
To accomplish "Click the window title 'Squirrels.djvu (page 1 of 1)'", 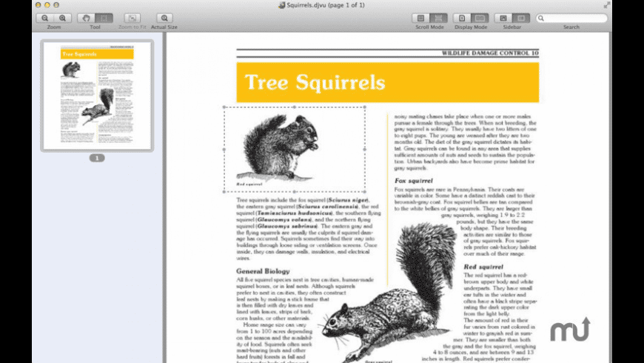I will [325, 5].
